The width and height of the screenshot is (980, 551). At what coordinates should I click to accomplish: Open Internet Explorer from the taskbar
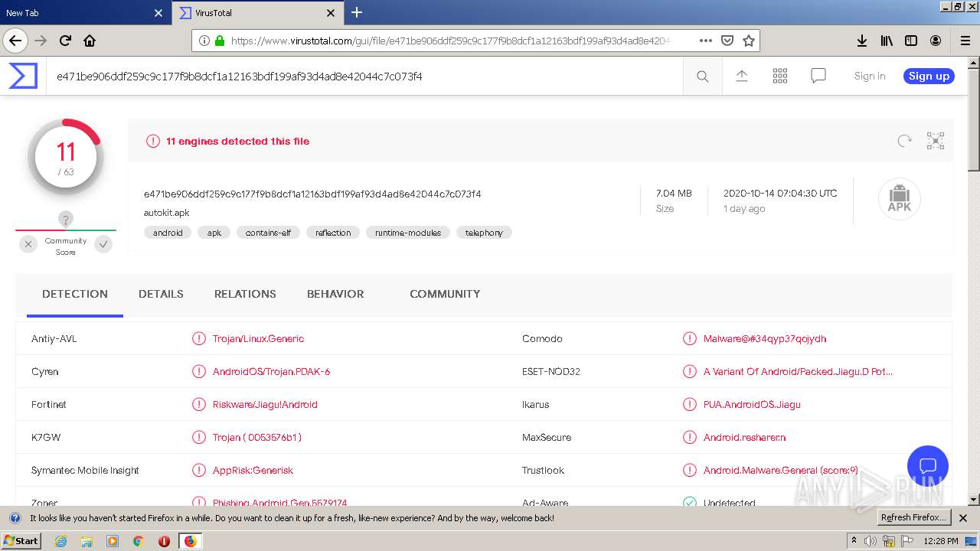tap(61, 541)
